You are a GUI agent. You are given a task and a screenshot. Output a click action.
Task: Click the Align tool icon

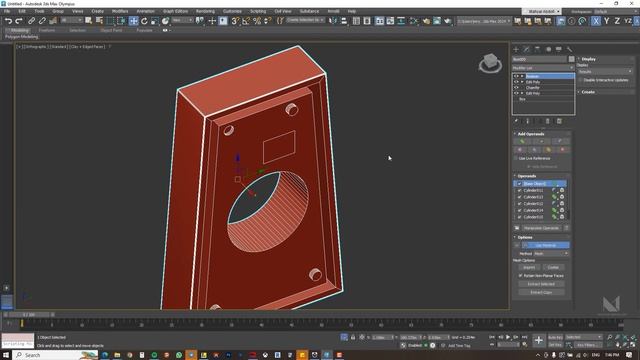(344, 21)
